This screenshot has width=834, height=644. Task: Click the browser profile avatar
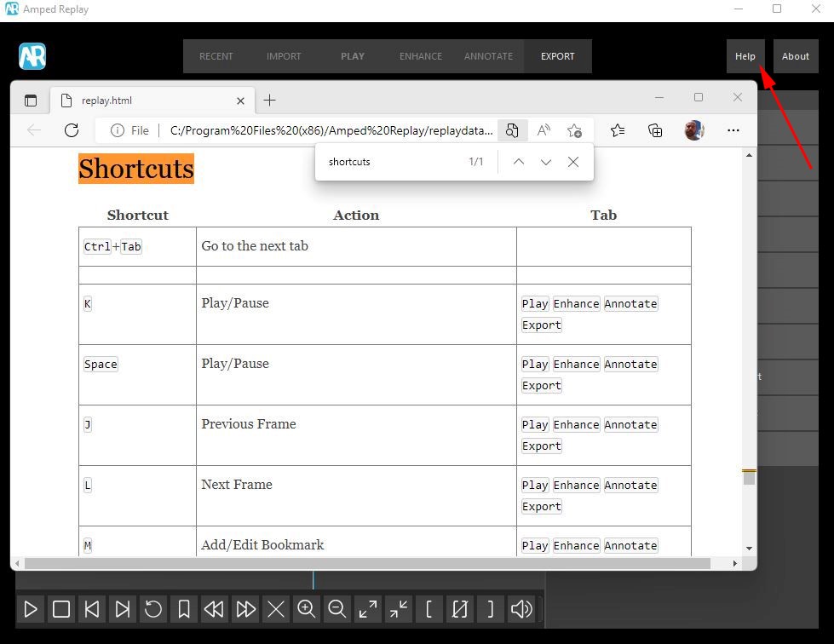(x=694, y=130)
